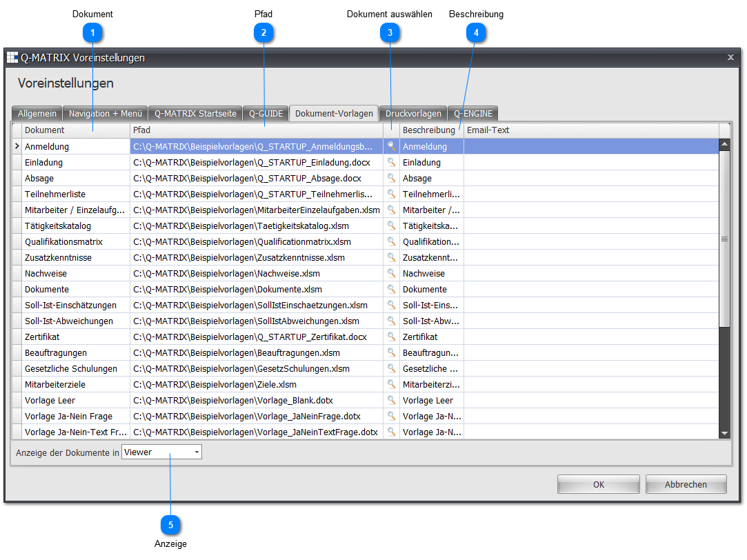Click the path cell ending in Dokumente.xlsm
This screenshot has width=747, height=560.
257,289
